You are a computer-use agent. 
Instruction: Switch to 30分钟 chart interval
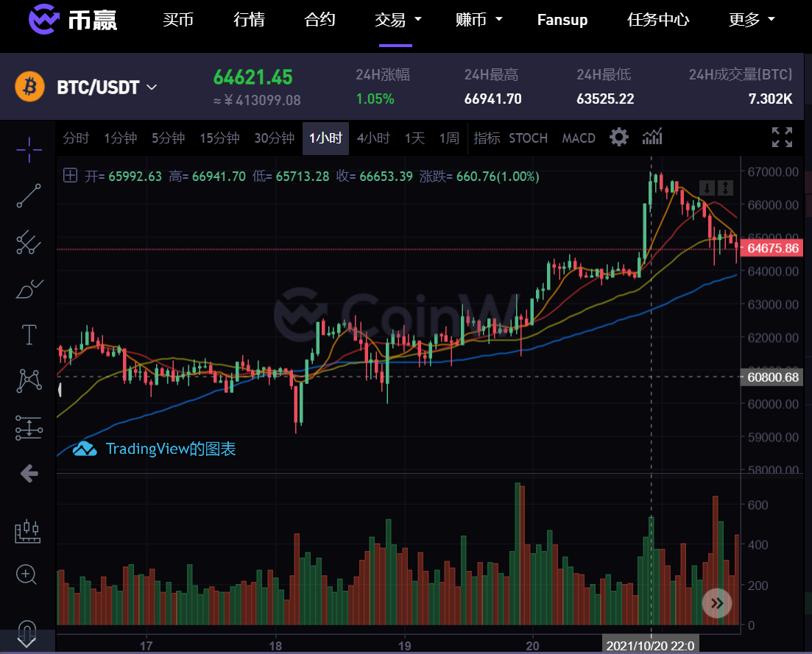point(275,138)
